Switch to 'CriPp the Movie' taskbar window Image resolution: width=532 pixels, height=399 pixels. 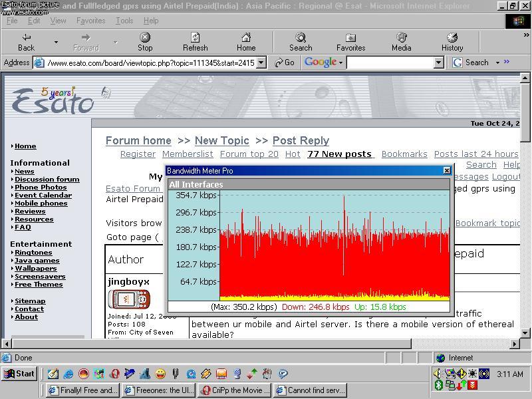(235, 390)
